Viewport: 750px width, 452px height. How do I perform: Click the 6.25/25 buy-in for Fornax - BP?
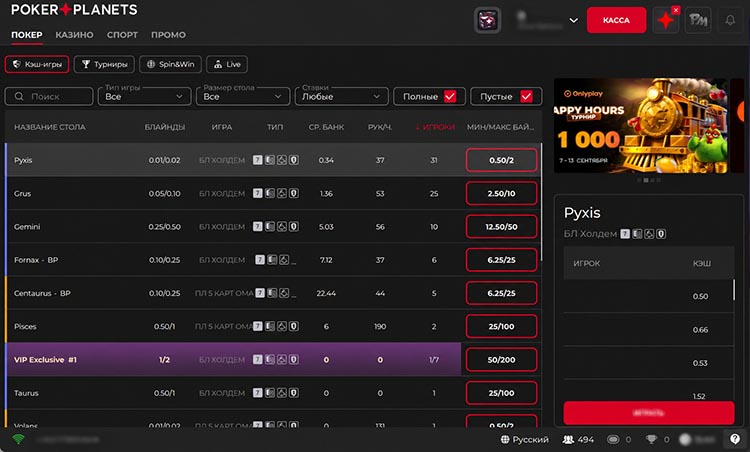501,260
